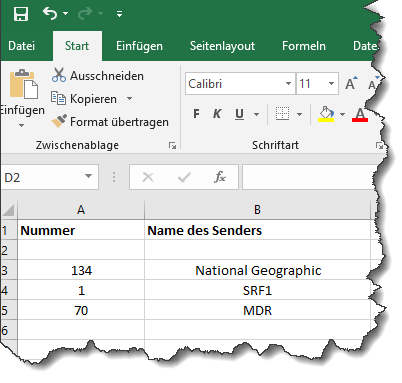Select column B header
The image size is (402, 383).
(257, 210)
